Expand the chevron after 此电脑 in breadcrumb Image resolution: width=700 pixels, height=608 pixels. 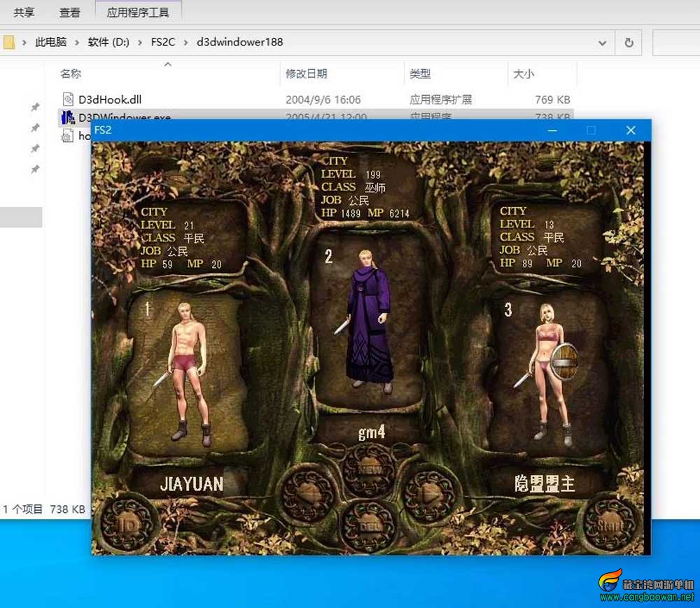click(x=77, y=43)
